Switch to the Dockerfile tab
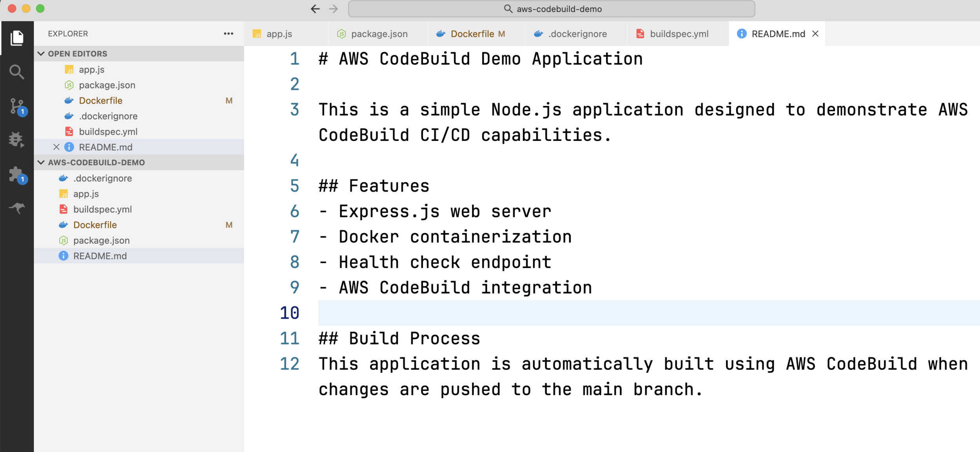 coord(472,34)
